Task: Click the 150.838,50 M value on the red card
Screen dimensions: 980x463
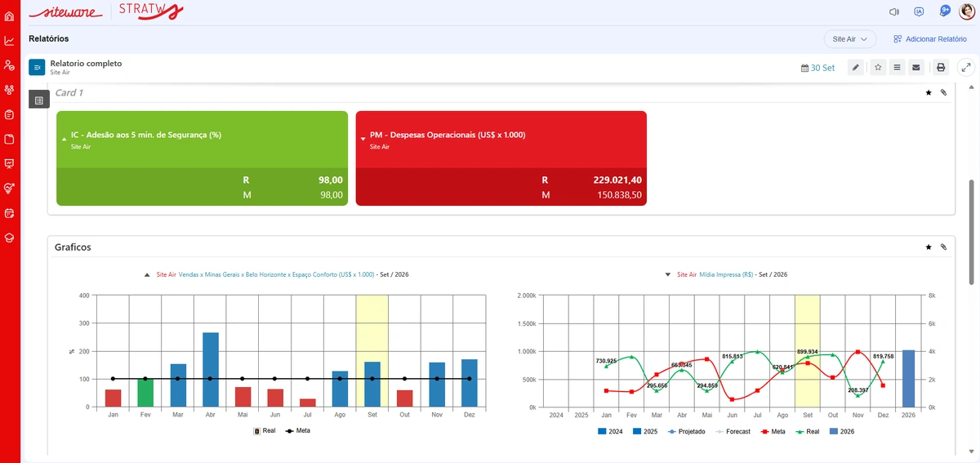Action: 617,195
